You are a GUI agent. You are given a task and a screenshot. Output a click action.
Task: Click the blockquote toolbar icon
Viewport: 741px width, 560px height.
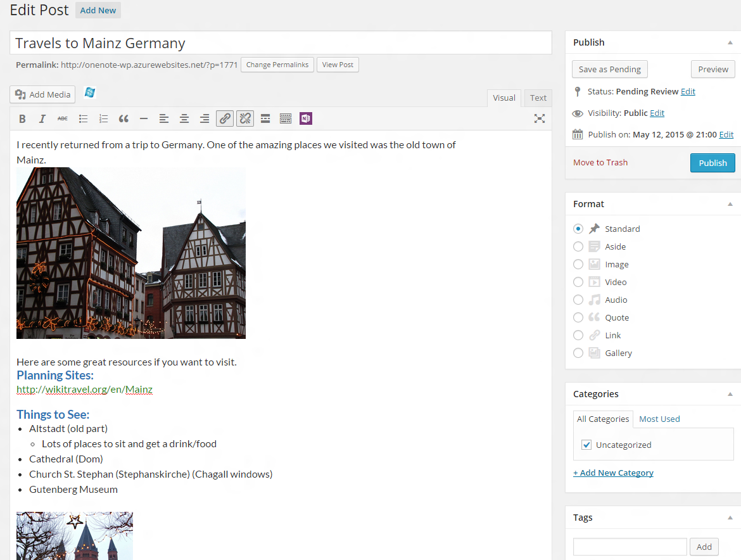[x=123, y=118]
